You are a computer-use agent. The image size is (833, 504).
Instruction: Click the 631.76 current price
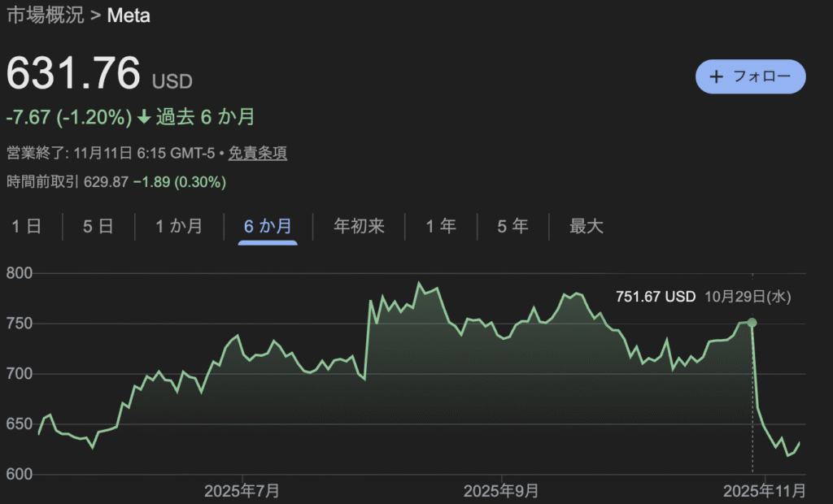(74, 75)
